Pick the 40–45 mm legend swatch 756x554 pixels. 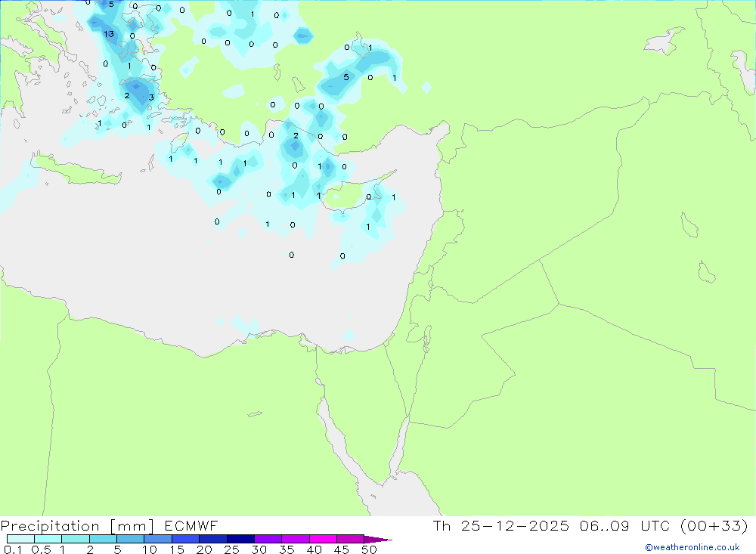coord(323,539)
